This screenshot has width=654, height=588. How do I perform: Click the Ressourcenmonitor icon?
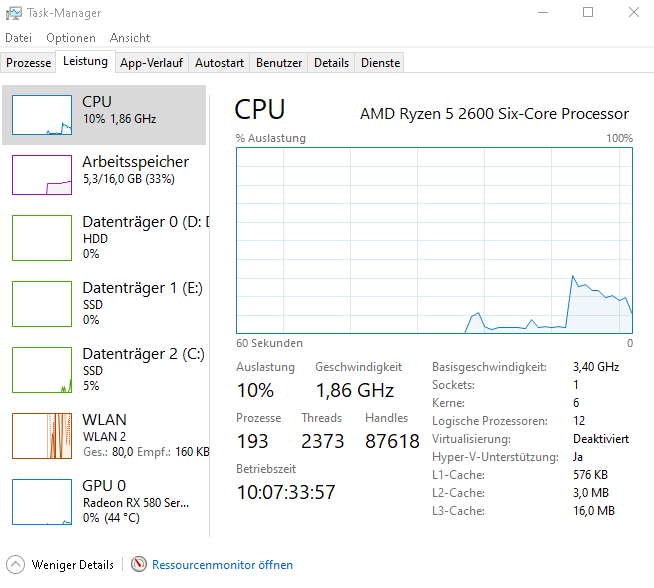(x=139, y=564)
